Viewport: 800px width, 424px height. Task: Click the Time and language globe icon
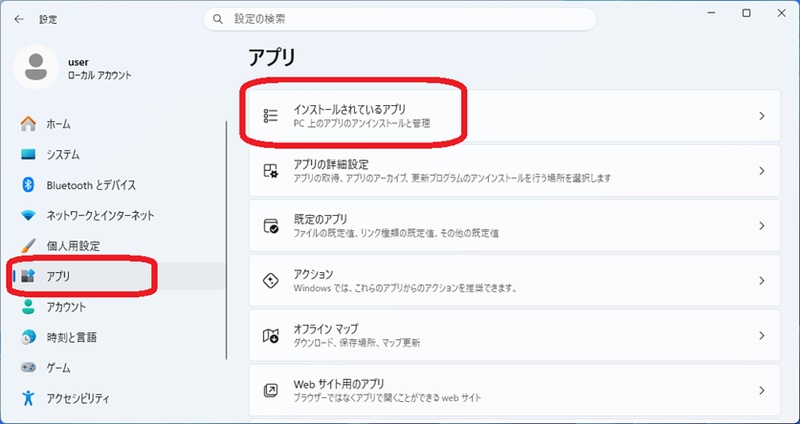coord(28,337)
